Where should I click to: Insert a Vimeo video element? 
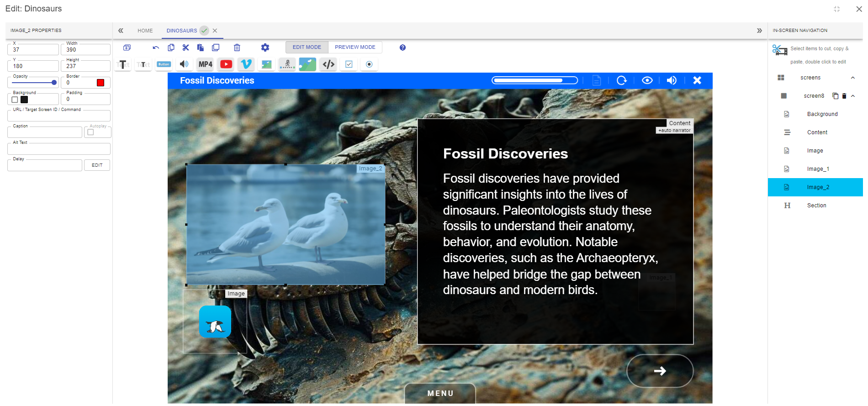click(x=246, y=64)
